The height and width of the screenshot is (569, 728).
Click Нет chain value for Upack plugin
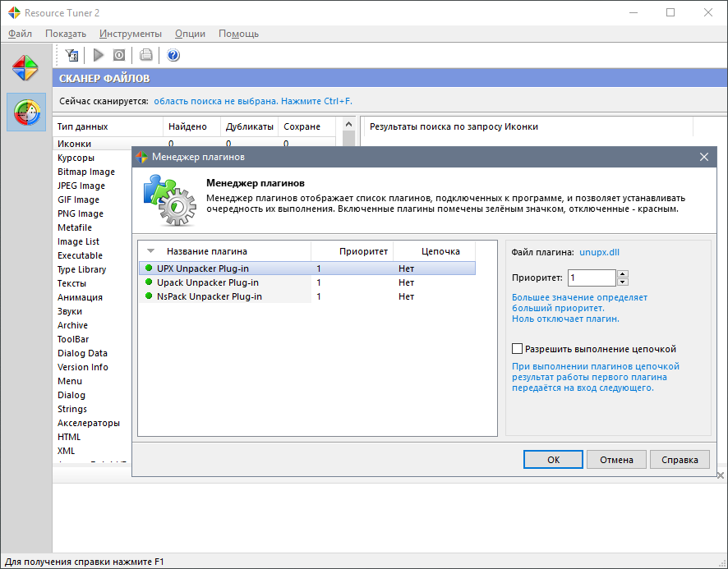click(x=406, y=282)
